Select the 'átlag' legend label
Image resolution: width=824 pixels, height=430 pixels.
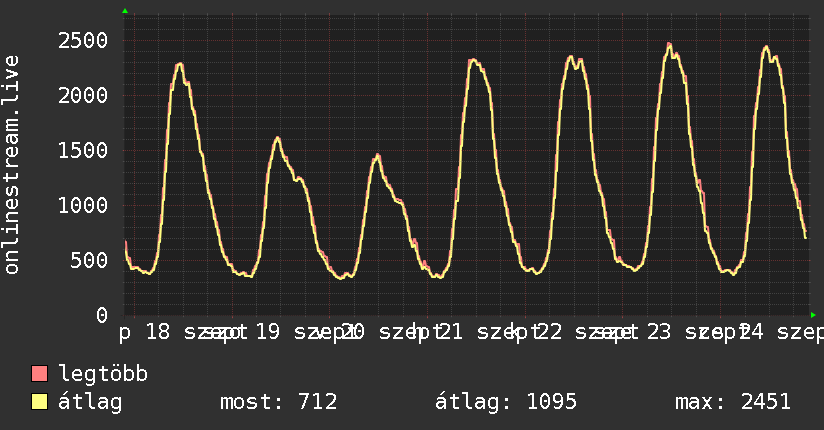point(90,402)
